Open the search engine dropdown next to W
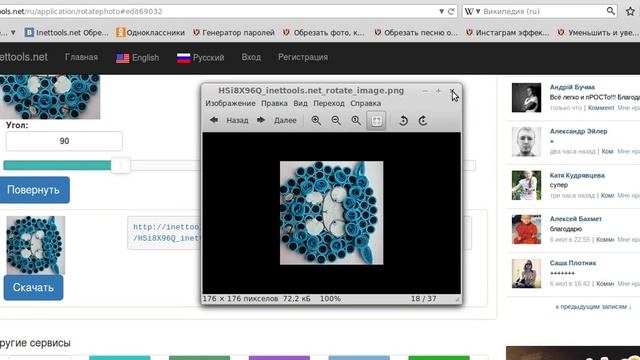Screen dimensions: 640x360 (478, 11)
